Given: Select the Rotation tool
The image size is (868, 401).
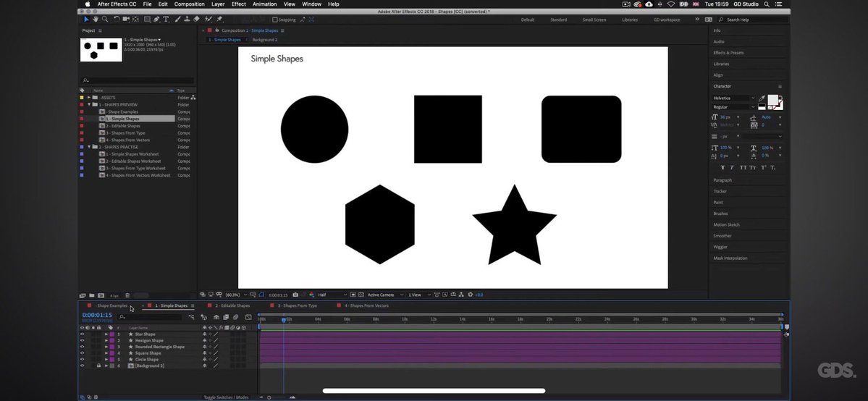Looking at the screenshot, I should click(117, 20).
